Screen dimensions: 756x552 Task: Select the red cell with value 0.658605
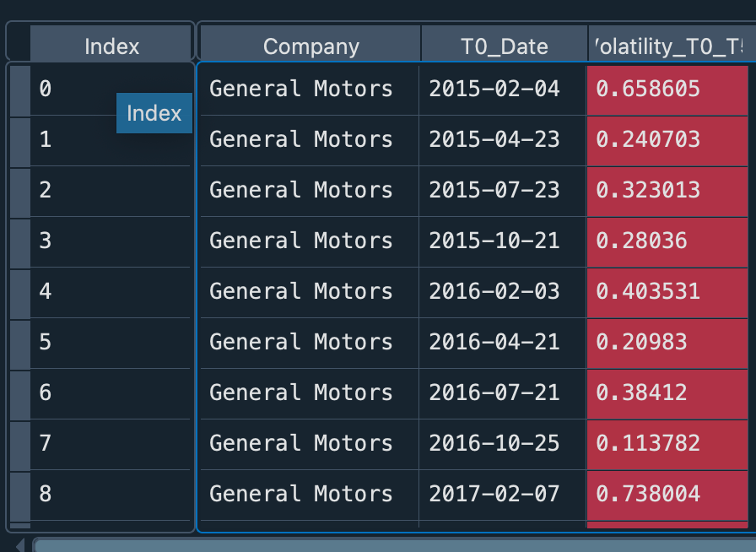click(667, 89)
